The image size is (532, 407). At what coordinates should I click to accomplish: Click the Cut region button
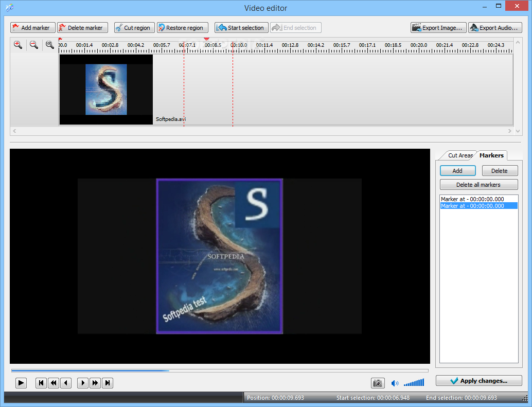point(134,27)
